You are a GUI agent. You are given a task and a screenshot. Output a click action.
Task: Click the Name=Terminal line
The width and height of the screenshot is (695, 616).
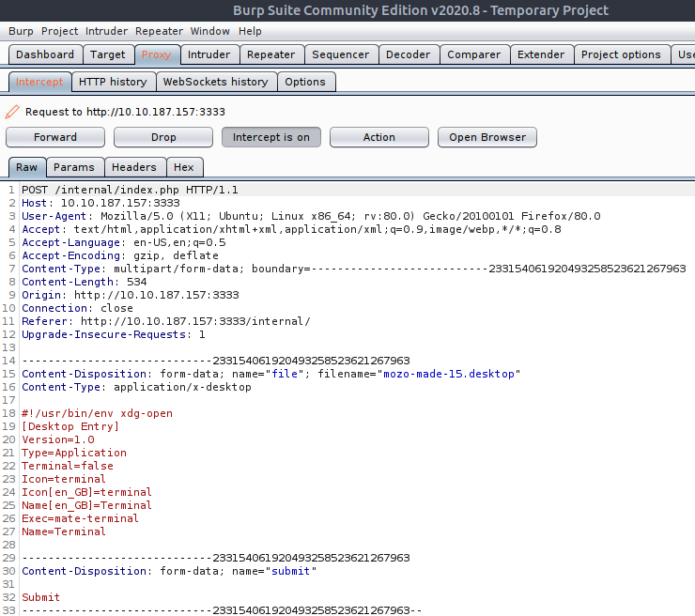coord(64,531)
